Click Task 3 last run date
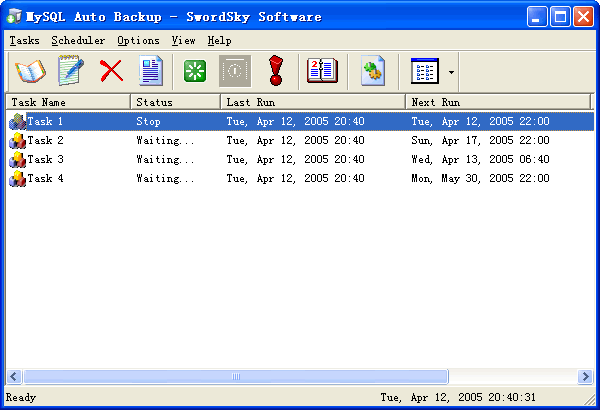 coord(295,159)
